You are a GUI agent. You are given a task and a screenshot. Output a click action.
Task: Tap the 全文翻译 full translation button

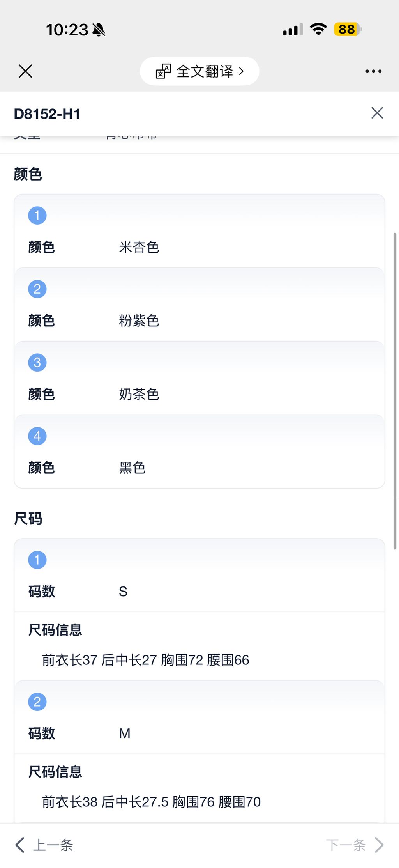tap(205, 71)
